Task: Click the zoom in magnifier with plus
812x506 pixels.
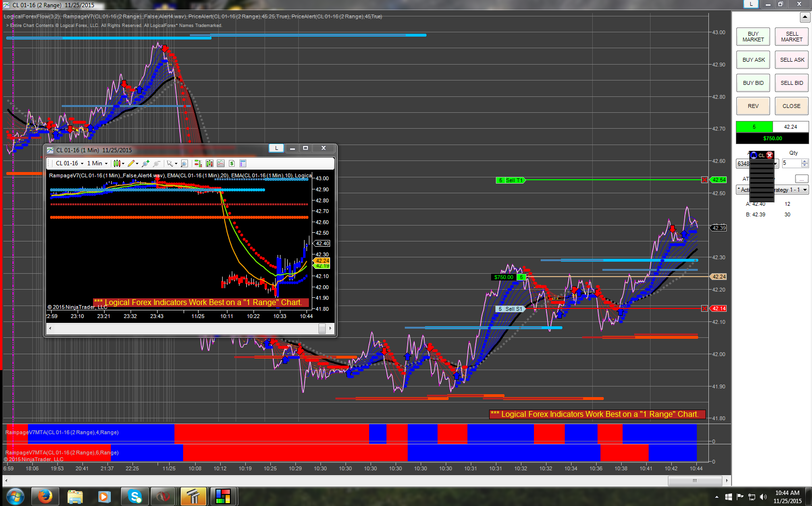Action: (145, 163)
